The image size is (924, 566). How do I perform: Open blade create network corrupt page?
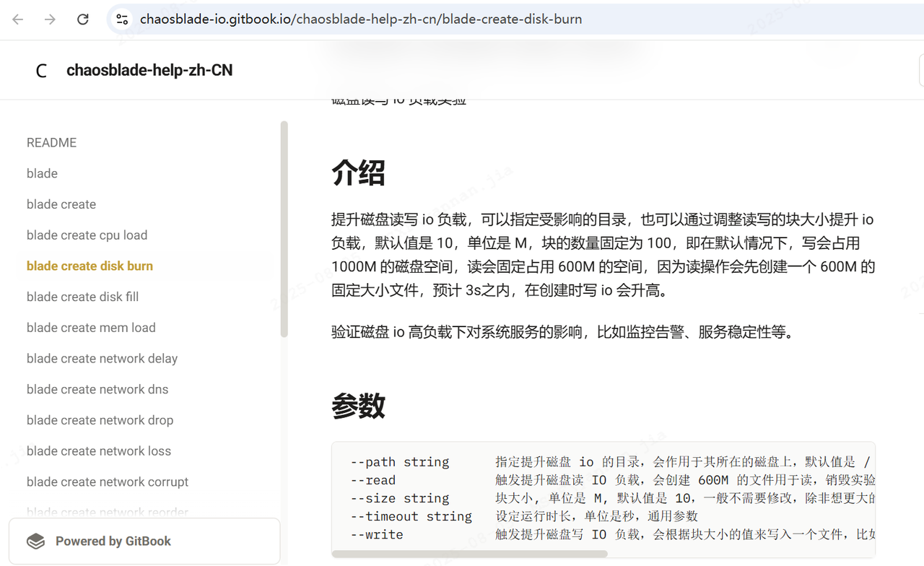(108, 482)
